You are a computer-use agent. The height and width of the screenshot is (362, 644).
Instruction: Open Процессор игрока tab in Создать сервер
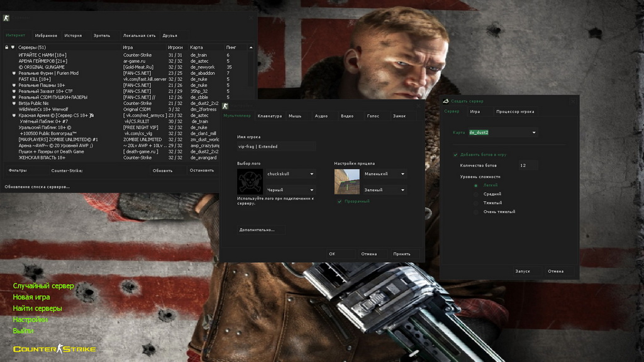[x=515, y=112]
